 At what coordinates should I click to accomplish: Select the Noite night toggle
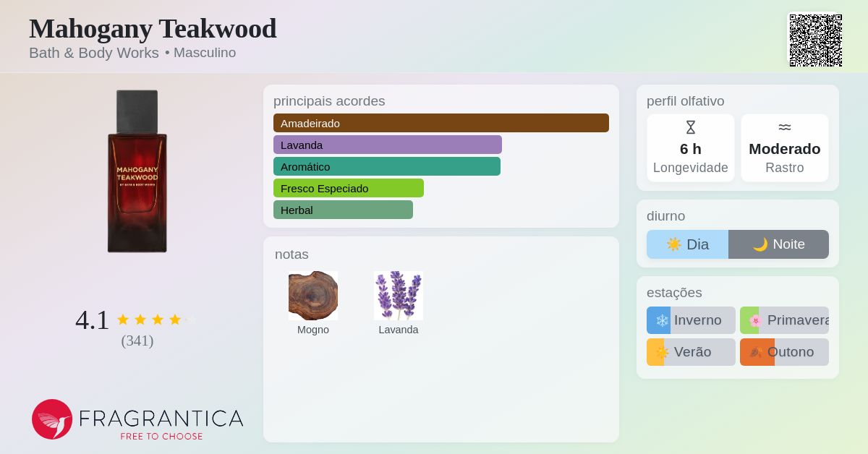[x=778, y=244]
